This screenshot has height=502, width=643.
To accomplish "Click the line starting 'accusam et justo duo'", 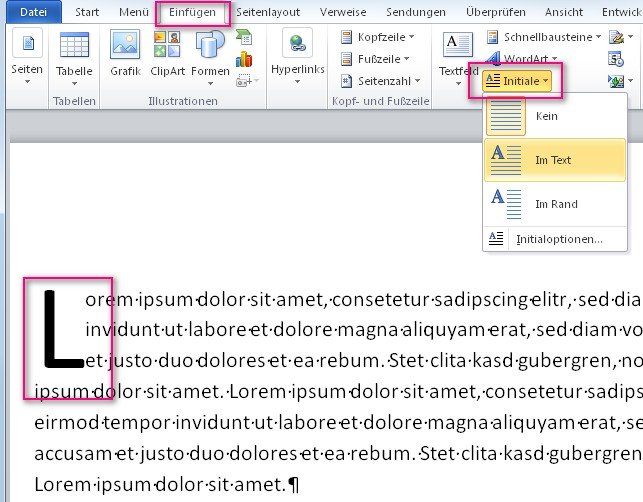I will (338, 454).
